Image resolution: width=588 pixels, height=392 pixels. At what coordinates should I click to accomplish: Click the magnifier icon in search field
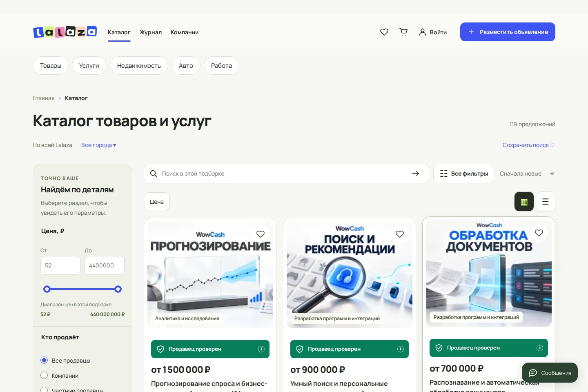click(x=154, y=174)
